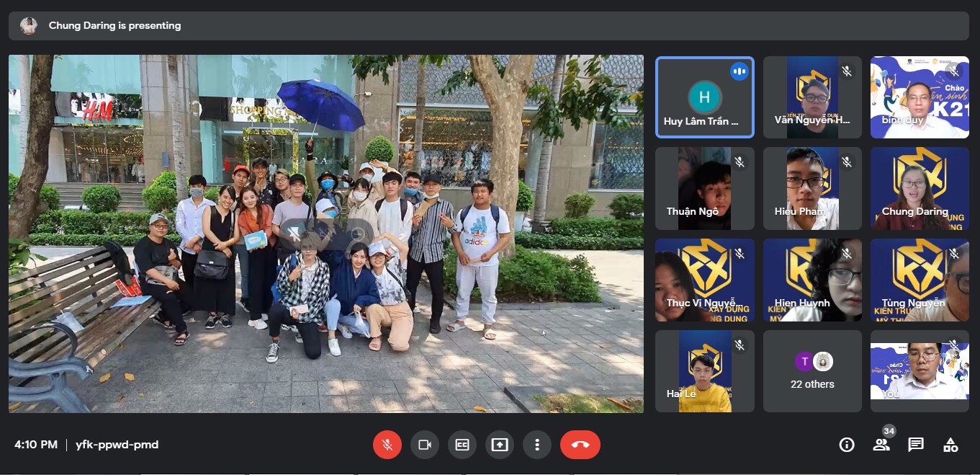Click the meeting code yfk-ppwd-pmd
The width and height of the screenshot is (980, 475).
117,445
